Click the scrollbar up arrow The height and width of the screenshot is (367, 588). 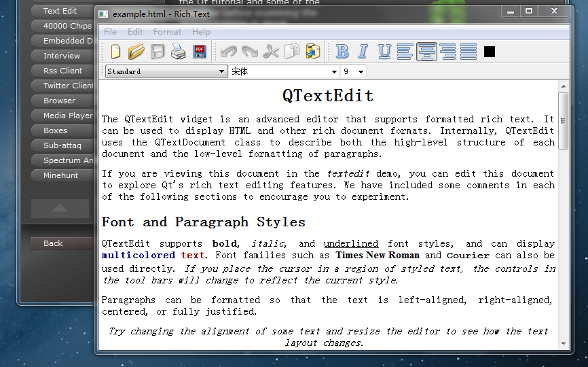[564, 86]
